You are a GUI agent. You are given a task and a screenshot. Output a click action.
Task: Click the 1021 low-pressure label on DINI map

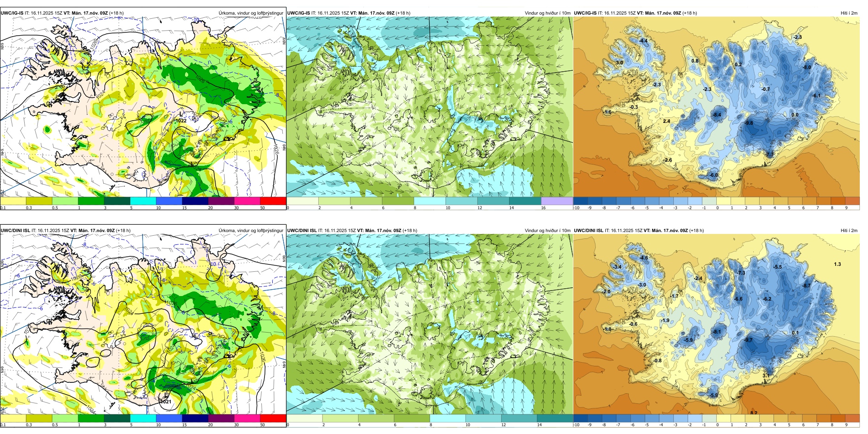[166, 402]
